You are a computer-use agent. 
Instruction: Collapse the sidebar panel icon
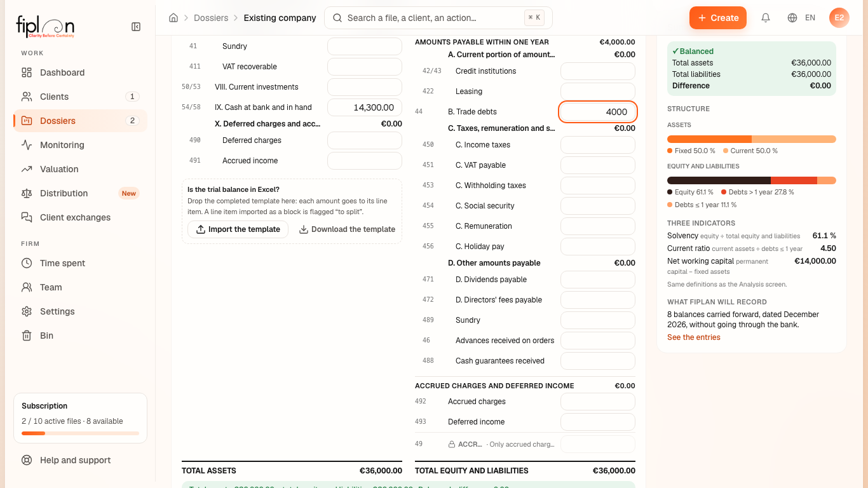[x=136, y=27]
